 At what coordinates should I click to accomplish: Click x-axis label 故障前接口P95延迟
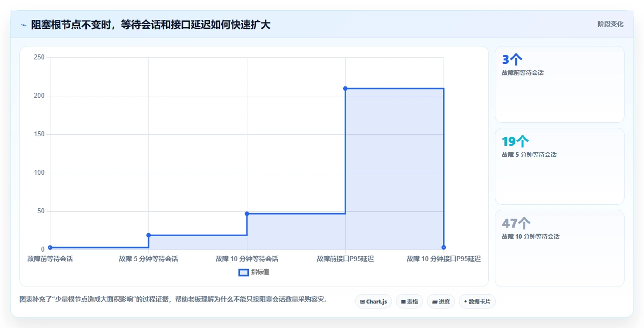(x=345, y=259)
